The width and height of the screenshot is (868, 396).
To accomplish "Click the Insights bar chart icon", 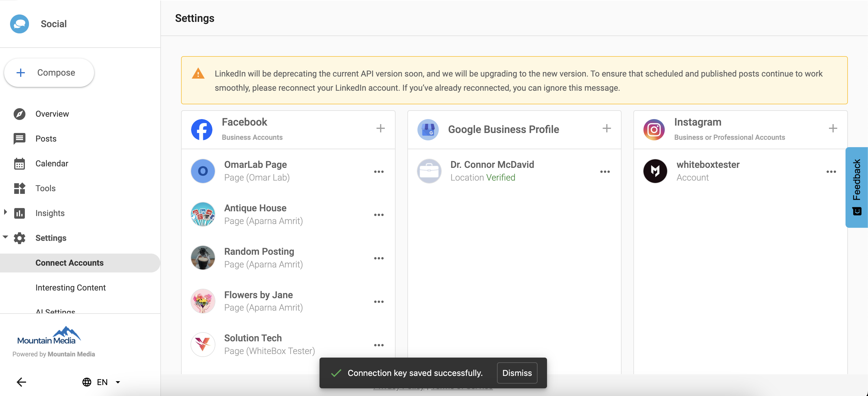I will (x=20, y=213).
